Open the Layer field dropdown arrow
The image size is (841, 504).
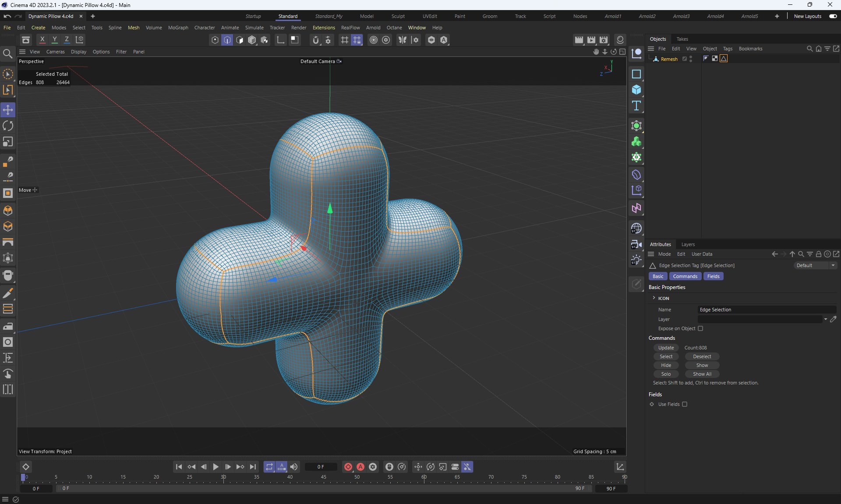(x=826, y=319)
